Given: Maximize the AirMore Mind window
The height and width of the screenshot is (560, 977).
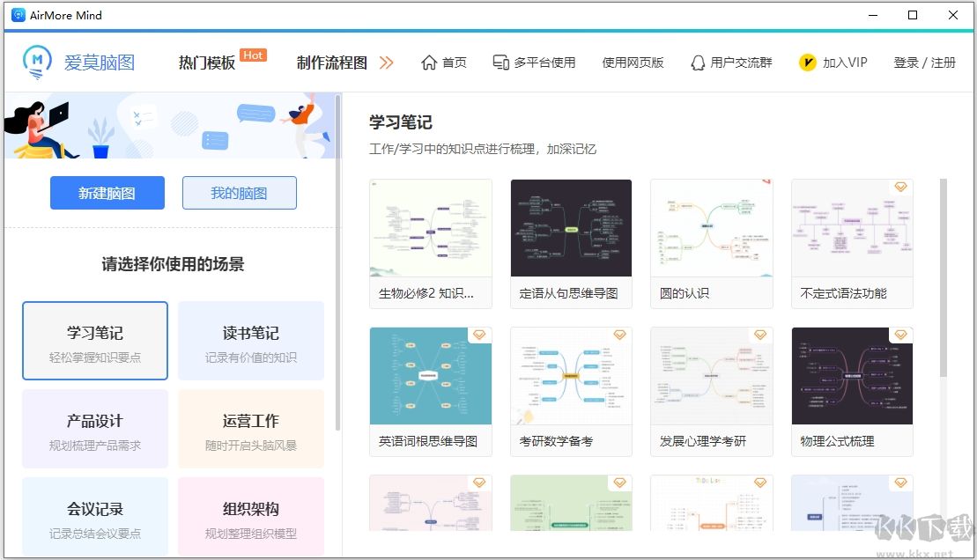Looking at the screenshot, I should click(913, 15).
